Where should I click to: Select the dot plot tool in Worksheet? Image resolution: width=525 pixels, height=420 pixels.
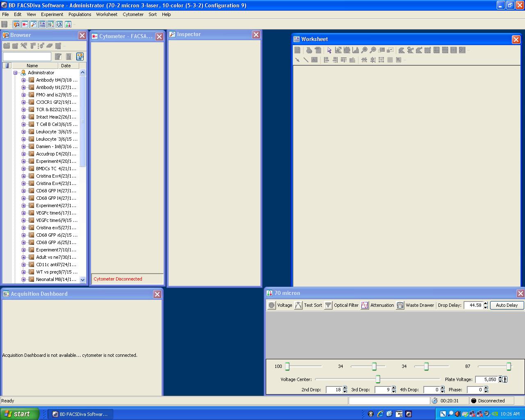coord(338,50)
